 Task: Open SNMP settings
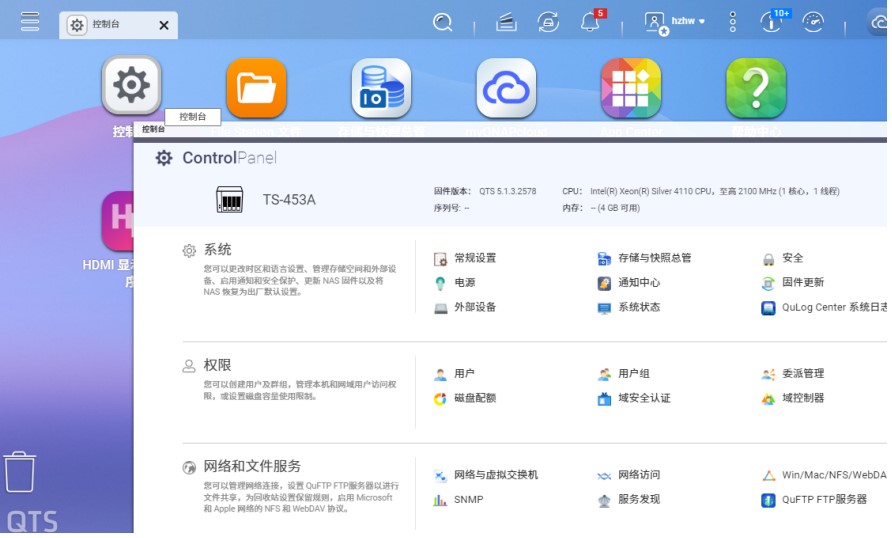[459, 500]
